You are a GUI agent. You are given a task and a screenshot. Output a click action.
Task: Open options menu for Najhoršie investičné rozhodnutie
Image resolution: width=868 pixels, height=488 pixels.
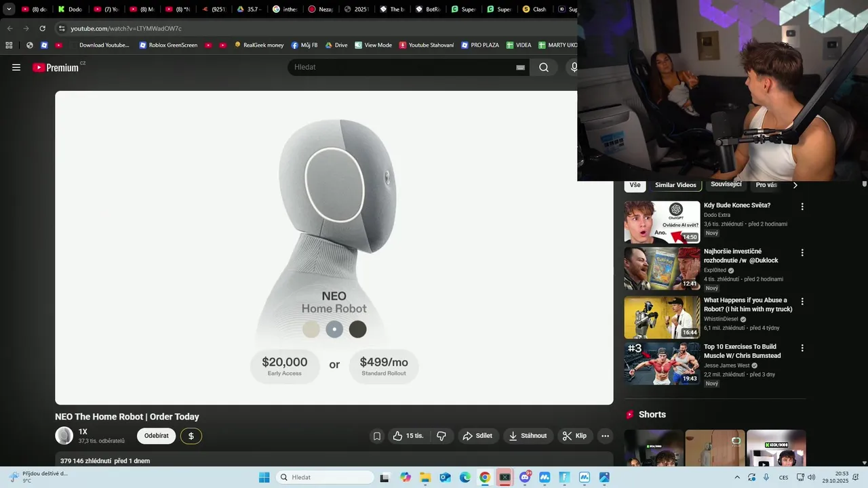click(x=802, y=253)
